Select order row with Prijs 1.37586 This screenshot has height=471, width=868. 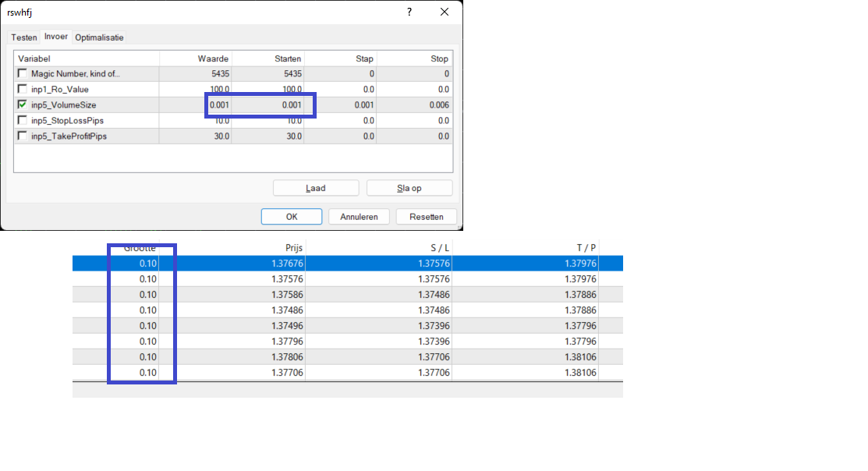point(348,295)
